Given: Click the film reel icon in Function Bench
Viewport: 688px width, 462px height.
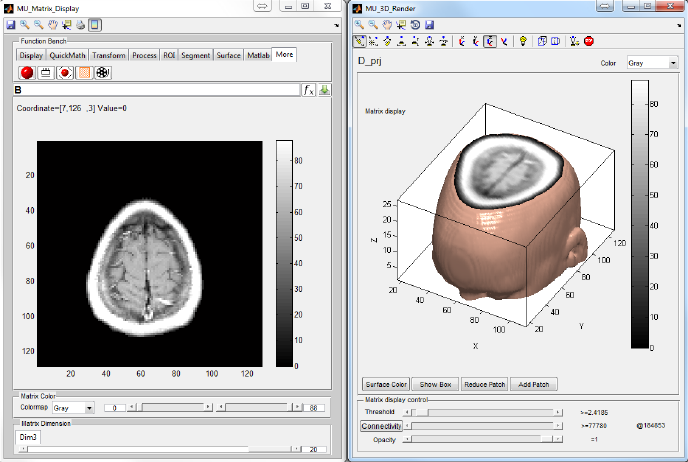Looking at the screenshot, I should [x=103, y=72].
